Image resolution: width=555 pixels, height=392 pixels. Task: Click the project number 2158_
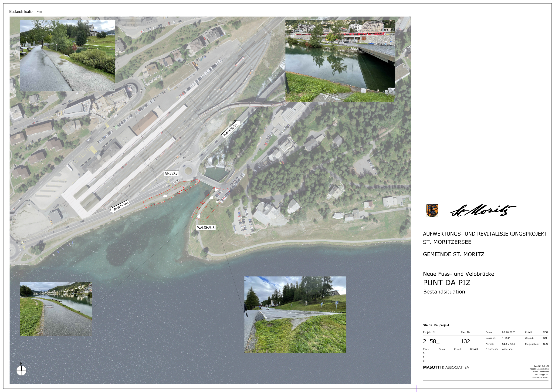click(x=431, y=341)
